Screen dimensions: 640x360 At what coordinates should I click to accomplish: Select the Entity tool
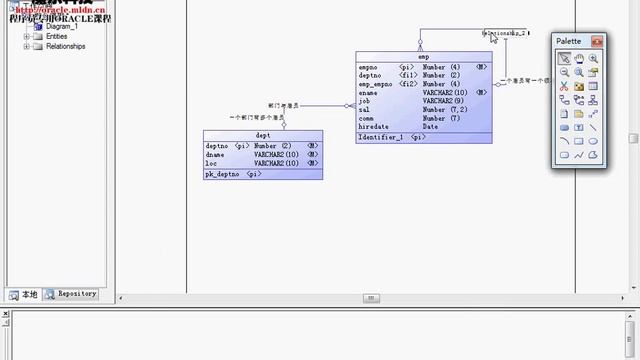click(593, 87)
